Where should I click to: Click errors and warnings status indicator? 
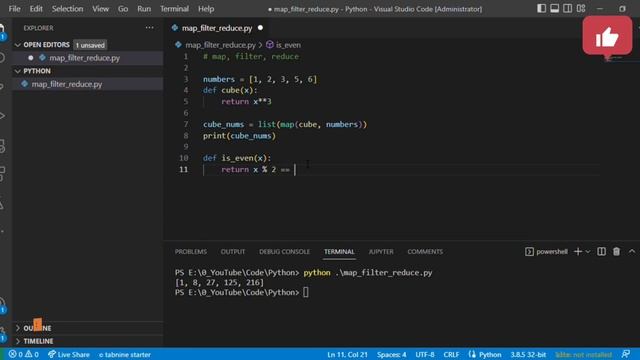point(24,354)
